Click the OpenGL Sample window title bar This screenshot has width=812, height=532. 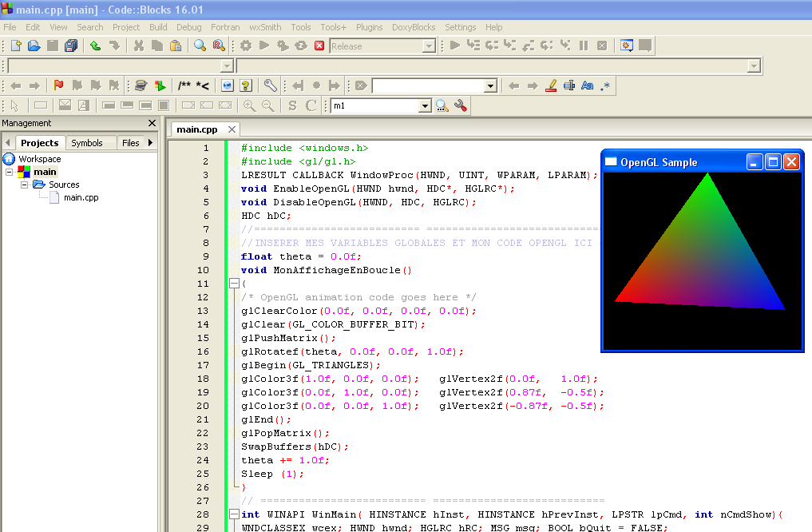click(673, 162)
